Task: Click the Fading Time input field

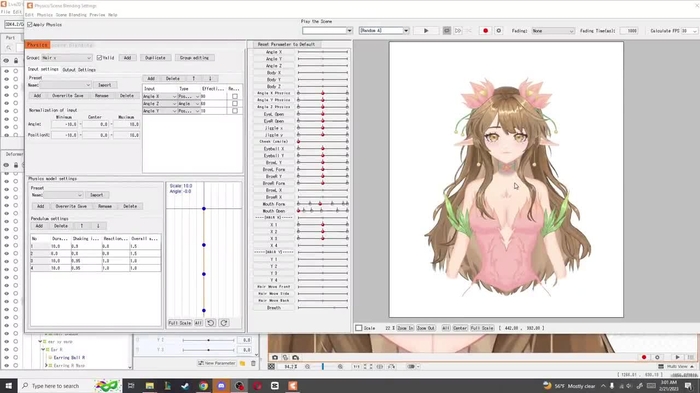Action: (x=629, y=31)
